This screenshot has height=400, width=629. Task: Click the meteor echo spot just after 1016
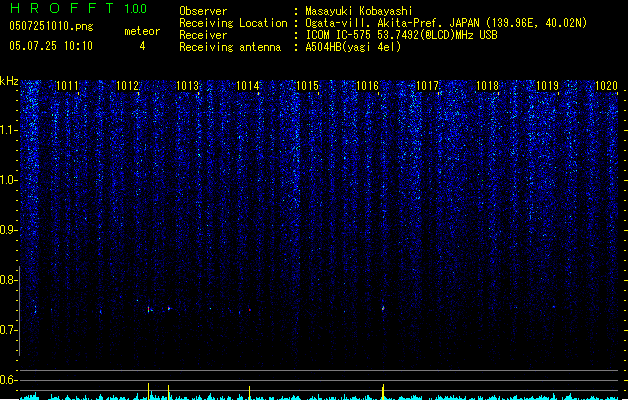[x=383, y=308]
